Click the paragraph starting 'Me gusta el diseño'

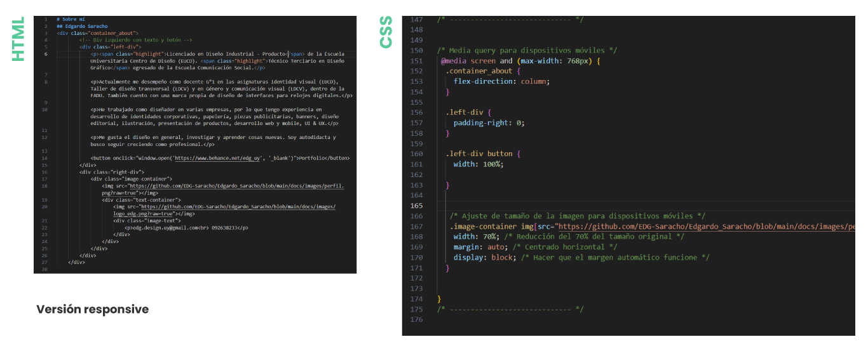coord(214,140)
